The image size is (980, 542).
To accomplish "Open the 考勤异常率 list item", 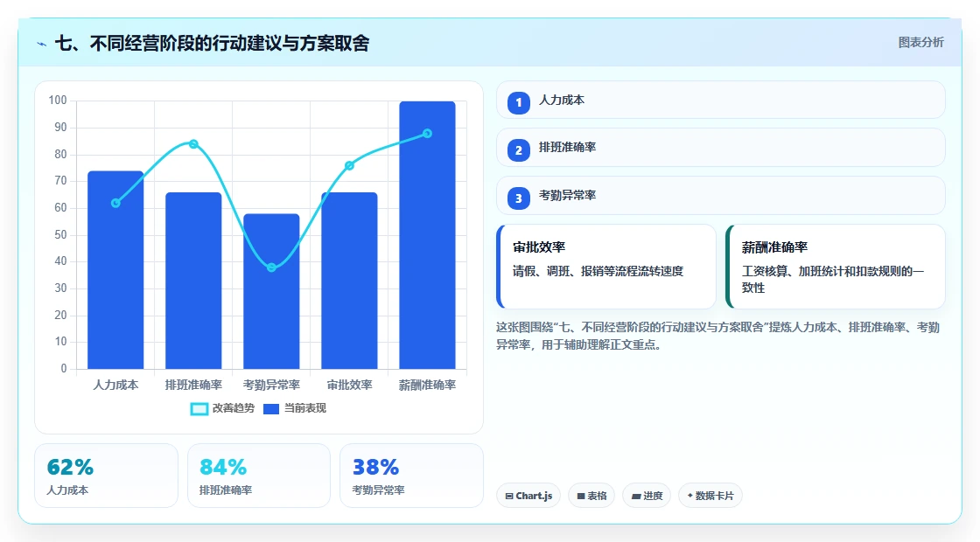I will tap(721, 196).
